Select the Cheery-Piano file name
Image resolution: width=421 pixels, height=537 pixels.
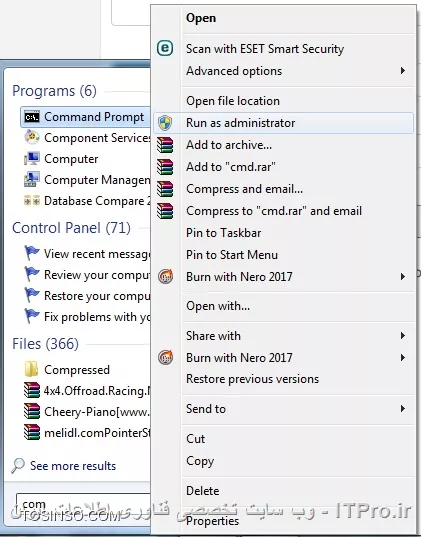pyautogui.click(x=97, y=412)
